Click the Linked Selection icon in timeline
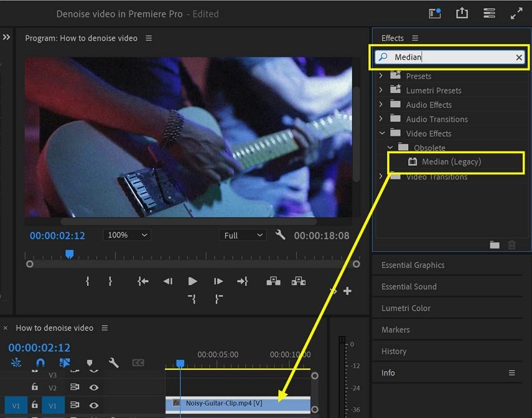 [65, 363]
